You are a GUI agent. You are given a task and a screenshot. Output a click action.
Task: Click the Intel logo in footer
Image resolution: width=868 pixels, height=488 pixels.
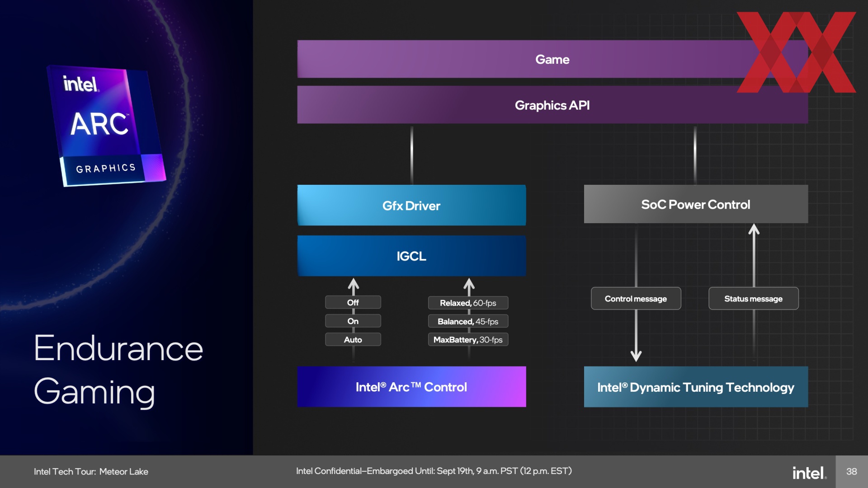coord(809,473)
